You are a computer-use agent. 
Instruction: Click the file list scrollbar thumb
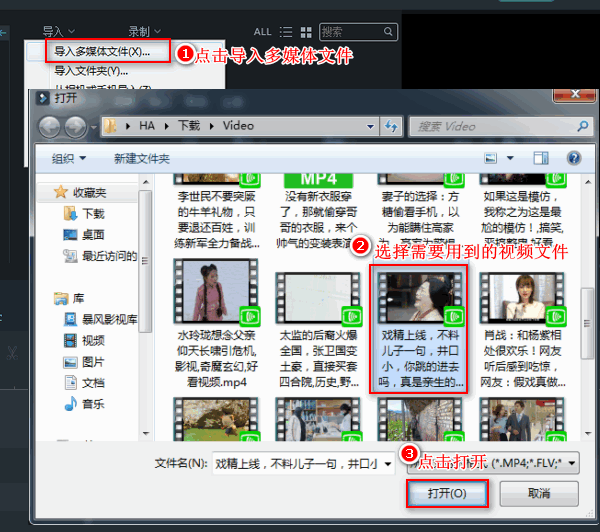coord(587,323)
